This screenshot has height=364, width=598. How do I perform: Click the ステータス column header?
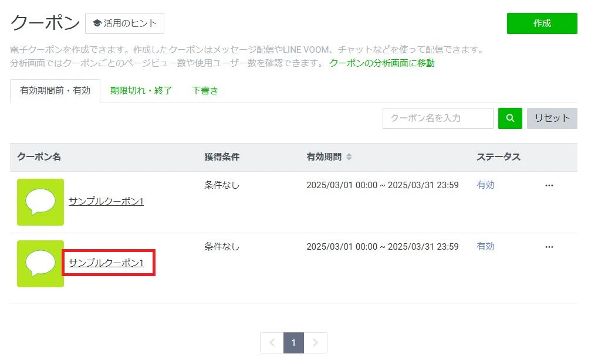click(498, 157)
